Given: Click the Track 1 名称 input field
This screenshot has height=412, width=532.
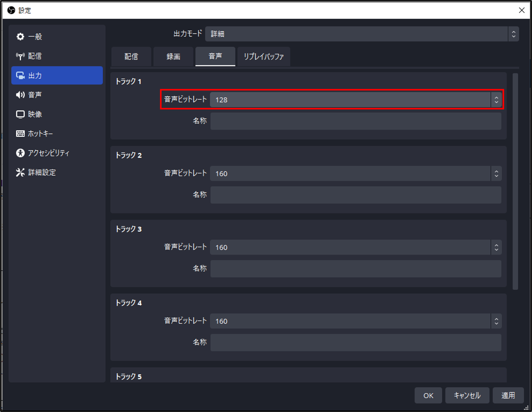Looking at the screenshot, I should pos(356,121).
